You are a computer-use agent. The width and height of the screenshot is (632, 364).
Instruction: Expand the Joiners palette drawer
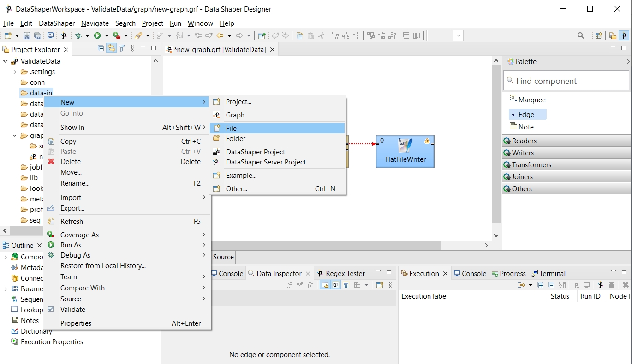point(566,176)
